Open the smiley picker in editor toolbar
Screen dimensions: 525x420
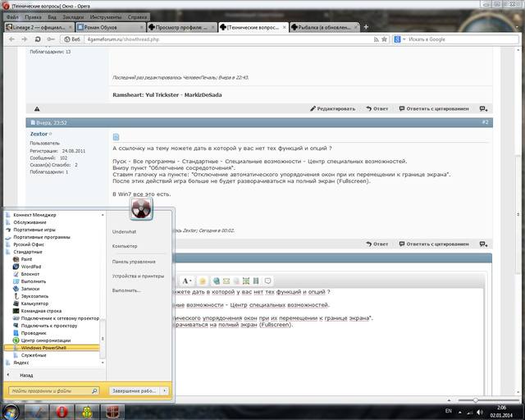tap(203, 281)
